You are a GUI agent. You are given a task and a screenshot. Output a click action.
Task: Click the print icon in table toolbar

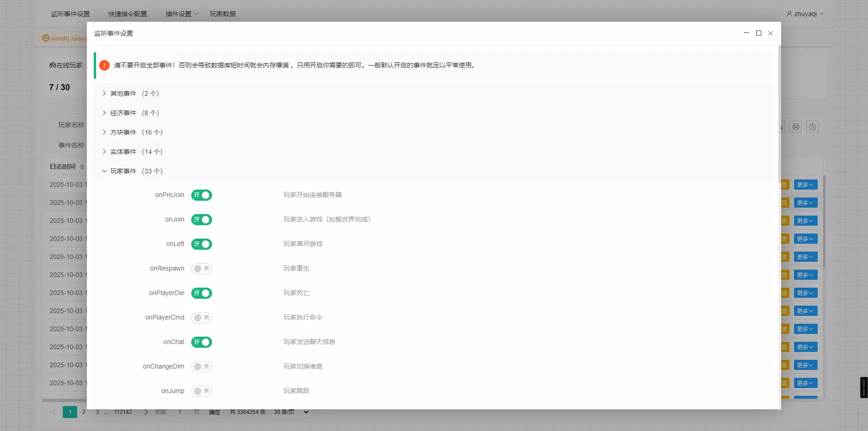tap(795, 127)
